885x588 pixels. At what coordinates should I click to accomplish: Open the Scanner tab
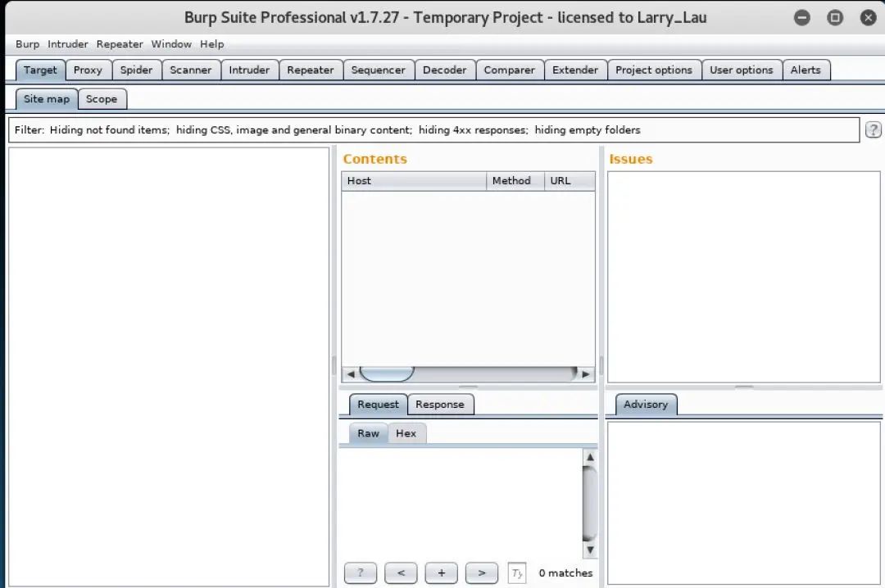pos(191,70)
